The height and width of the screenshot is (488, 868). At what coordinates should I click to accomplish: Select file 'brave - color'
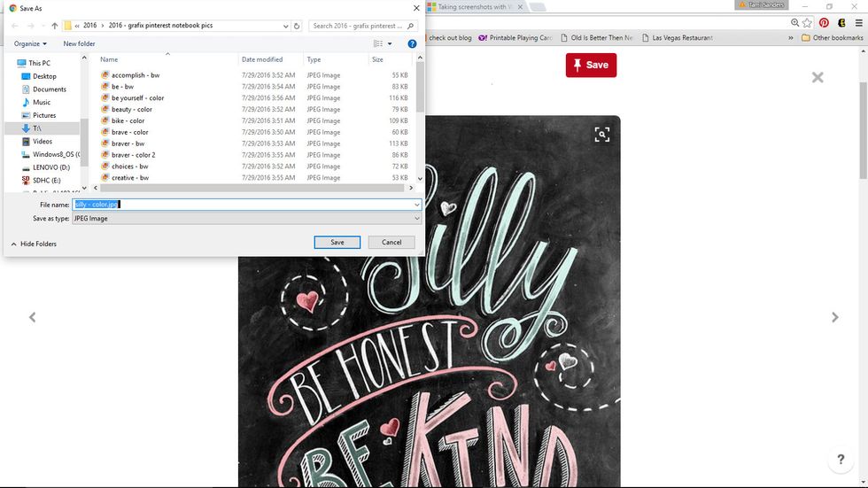click(x=130, y=132)
